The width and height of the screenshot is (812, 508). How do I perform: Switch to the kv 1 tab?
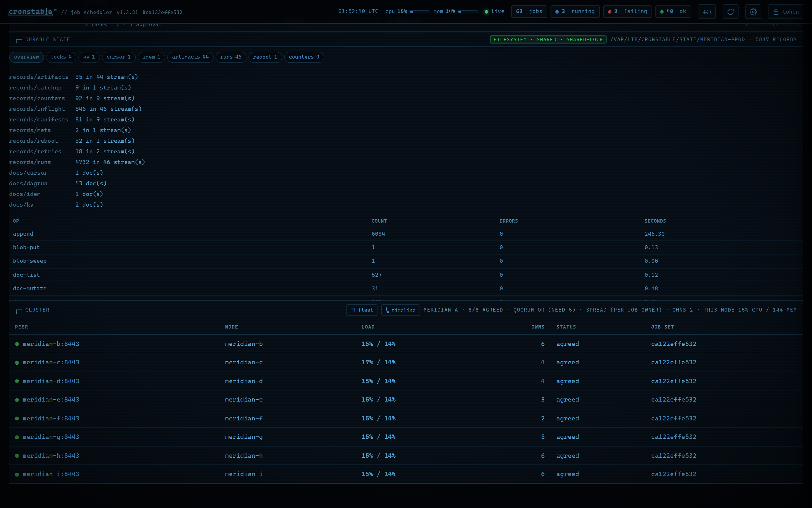tap(89, 57)
